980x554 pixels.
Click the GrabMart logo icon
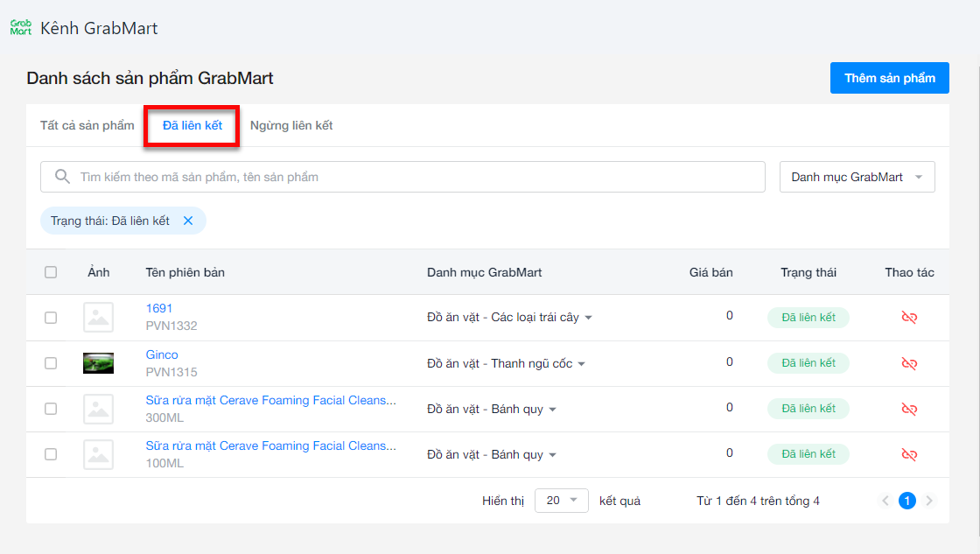point(21,27)
